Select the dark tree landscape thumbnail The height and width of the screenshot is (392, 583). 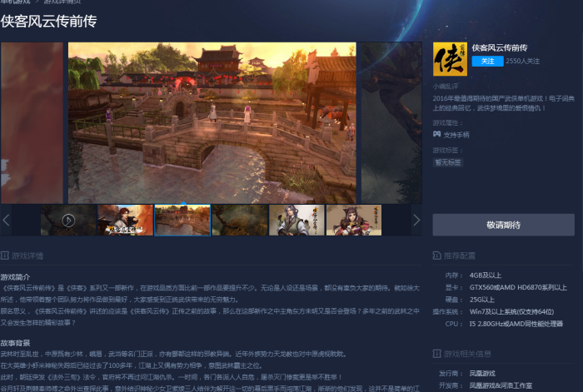[240, 220]
